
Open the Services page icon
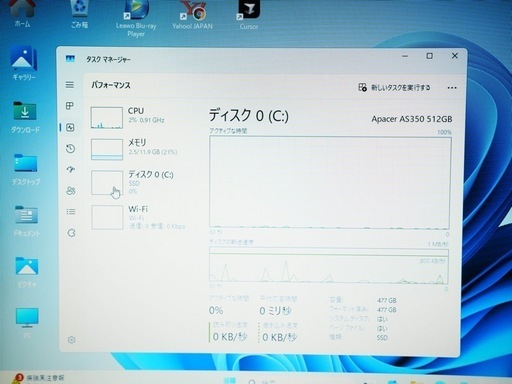tap(71, 233)
